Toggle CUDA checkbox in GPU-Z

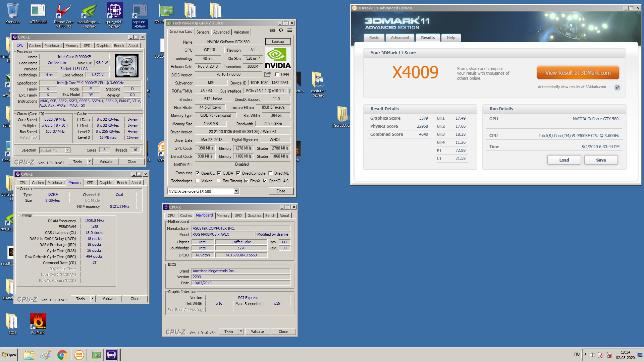219,173
